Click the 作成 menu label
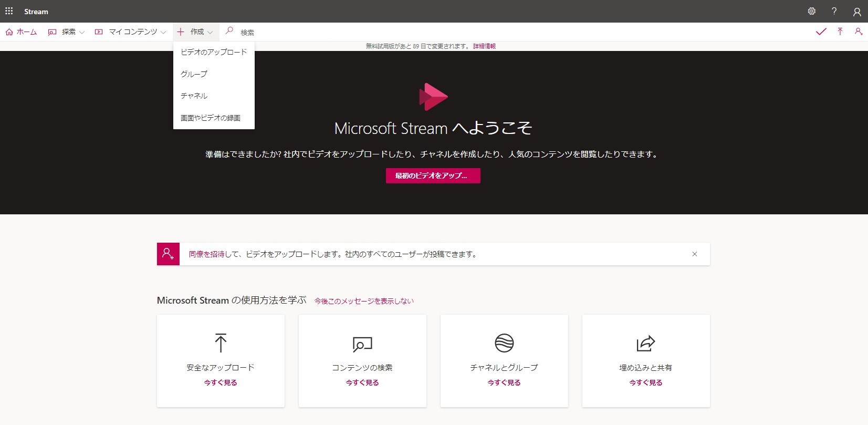Viewport: 868px width, 425px height. coord(197,32)
